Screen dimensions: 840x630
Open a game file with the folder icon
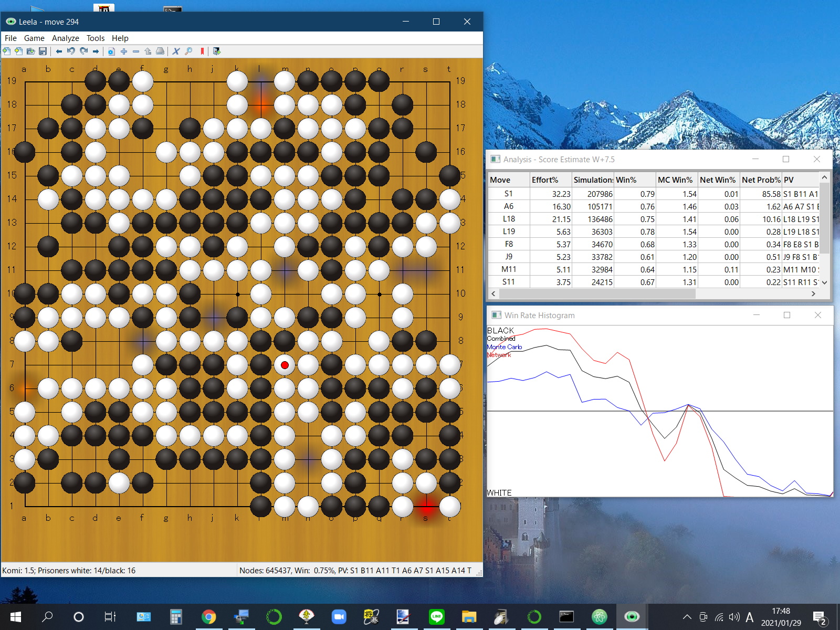[30, 51]
